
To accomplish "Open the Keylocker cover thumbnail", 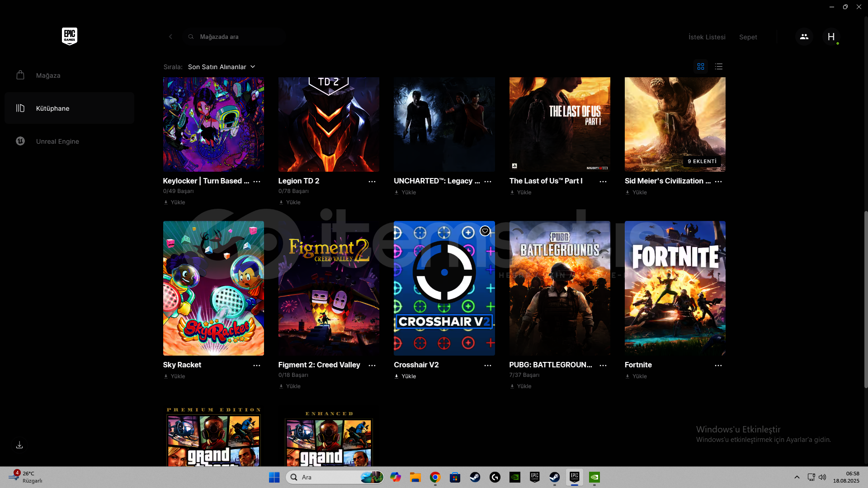I will click(x=213, y=124).
